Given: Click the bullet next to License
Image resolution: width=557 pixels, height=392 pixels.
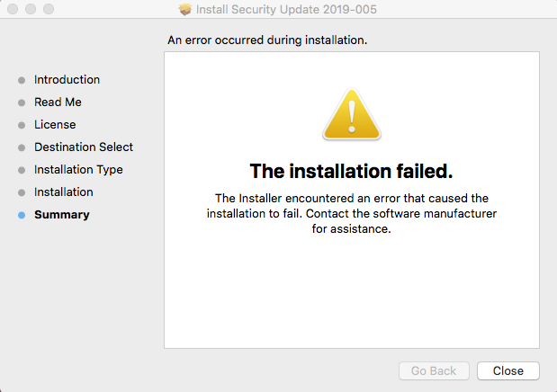Looking at the screenshot, I should point(22,125).
